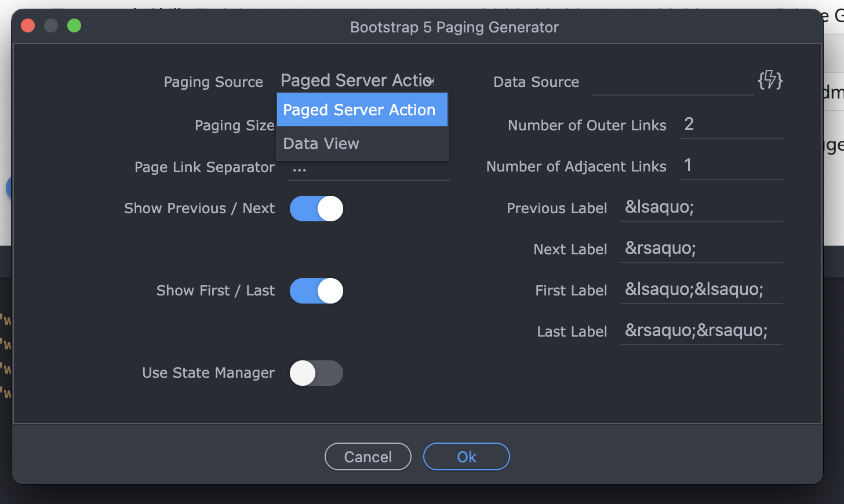Click the Last Label text field
The image size is (844, 504).
701,330
